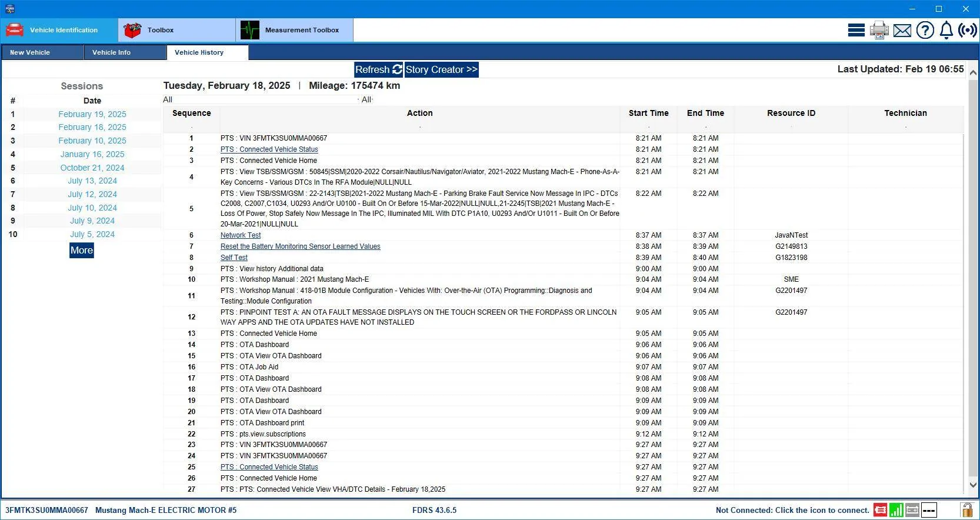Click the red toolbox icon
The height and width of the screenshot is (520, 980).
click(x=132, y=30)
